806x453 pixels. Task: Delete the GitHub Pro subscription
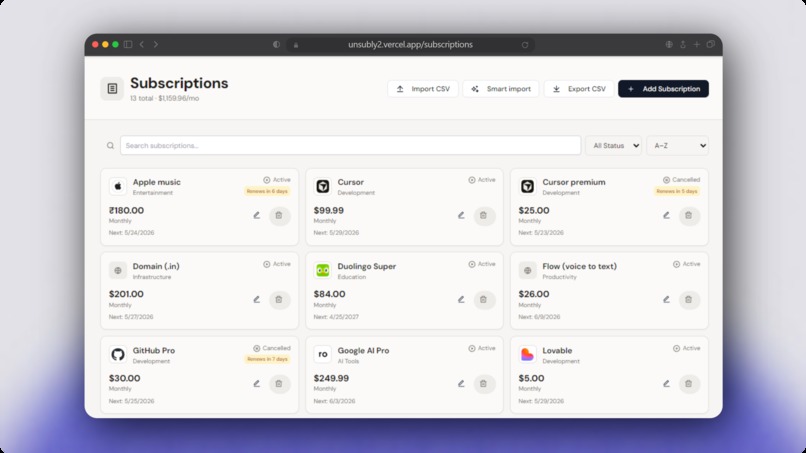pyautogui.click(x=279, y=384)
